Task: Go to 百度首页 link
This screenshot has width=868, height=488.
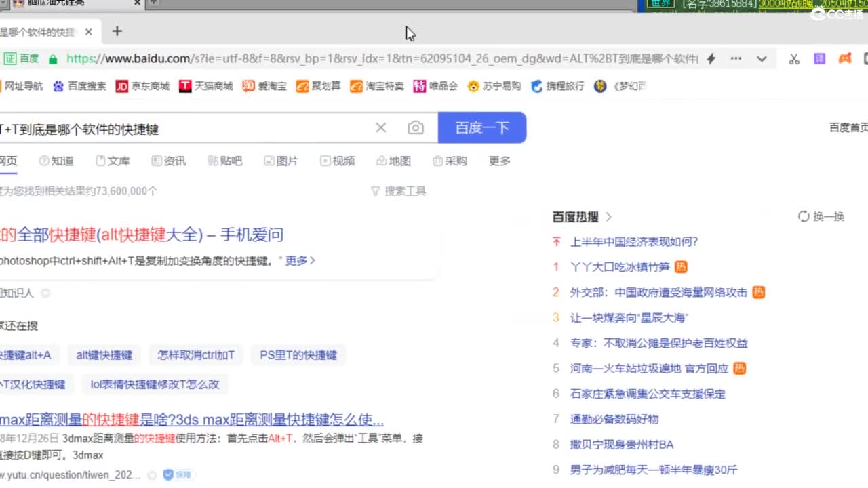Action: (848, 127)
